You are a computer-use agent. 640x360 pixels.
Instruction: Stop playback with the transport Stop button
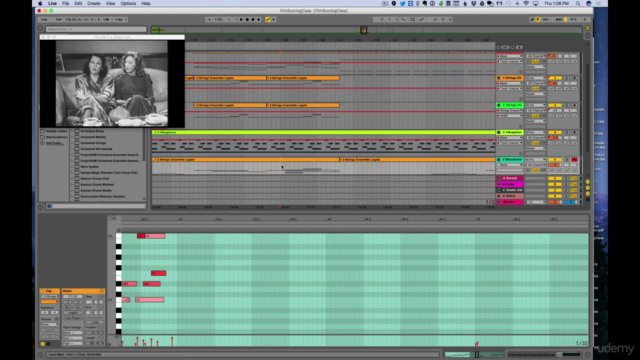pos(247,20)
